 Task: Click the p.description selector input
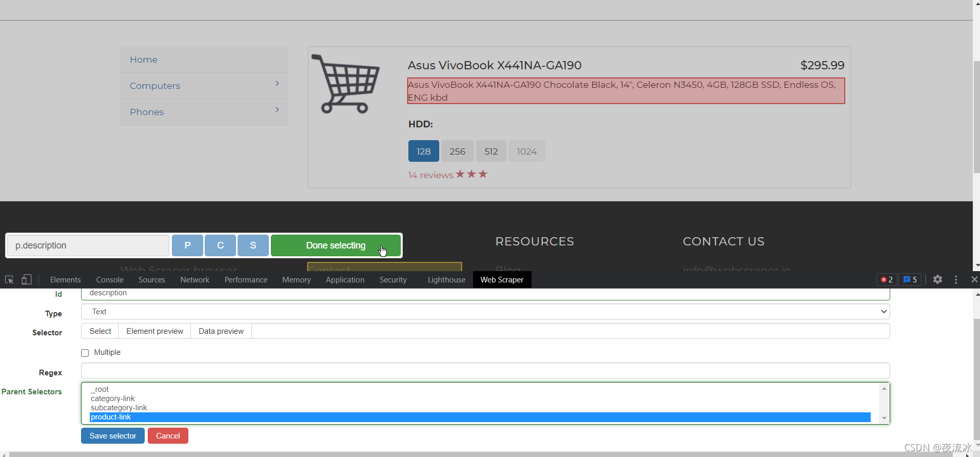point(88,245)
